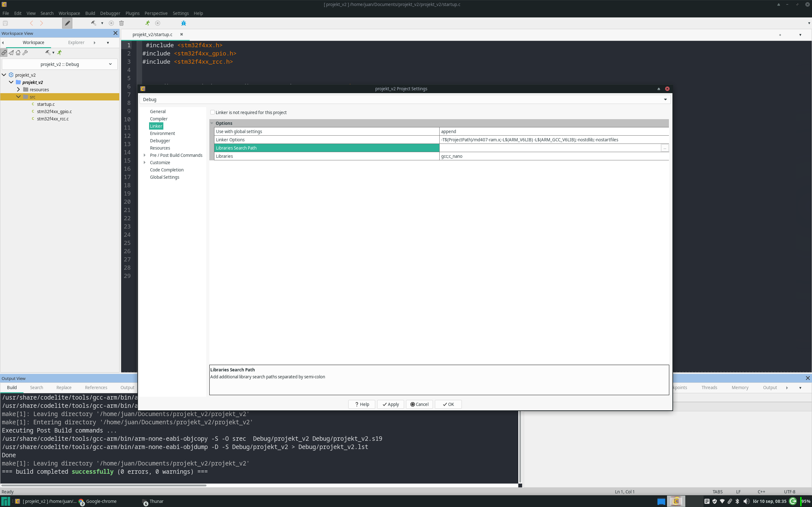Select the pencil edit icon in the toolbar

point(68,23)
